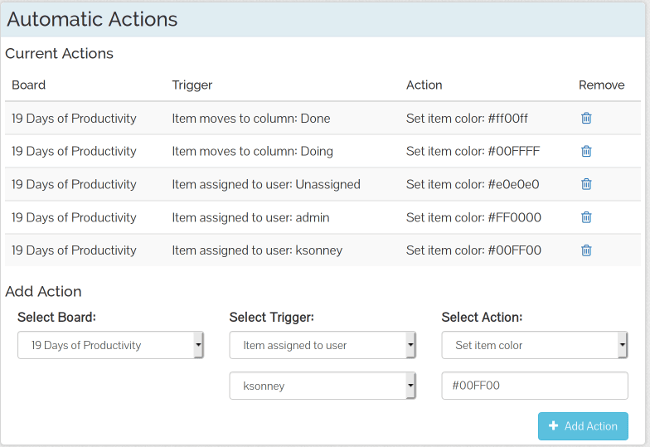The image size is (650, 447).
Task: Delete the ksonney #00FF00 action row
Action: 586,250
